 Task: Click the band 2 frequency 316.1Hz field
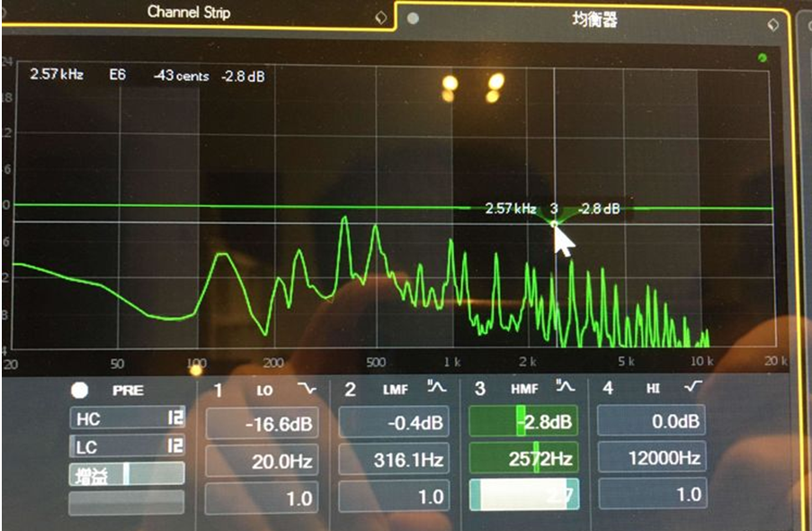394,460
